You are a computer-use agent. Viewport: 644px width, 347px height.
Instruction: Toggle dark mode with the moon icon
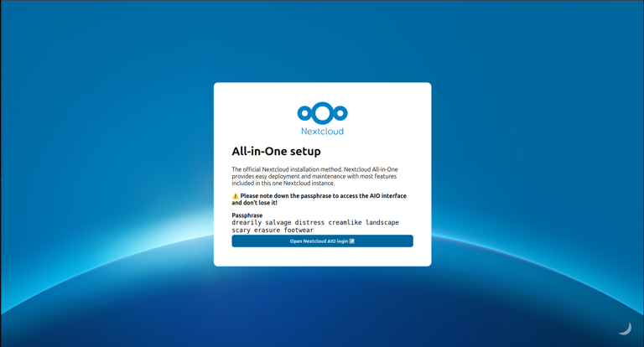[x=625, y=329]
